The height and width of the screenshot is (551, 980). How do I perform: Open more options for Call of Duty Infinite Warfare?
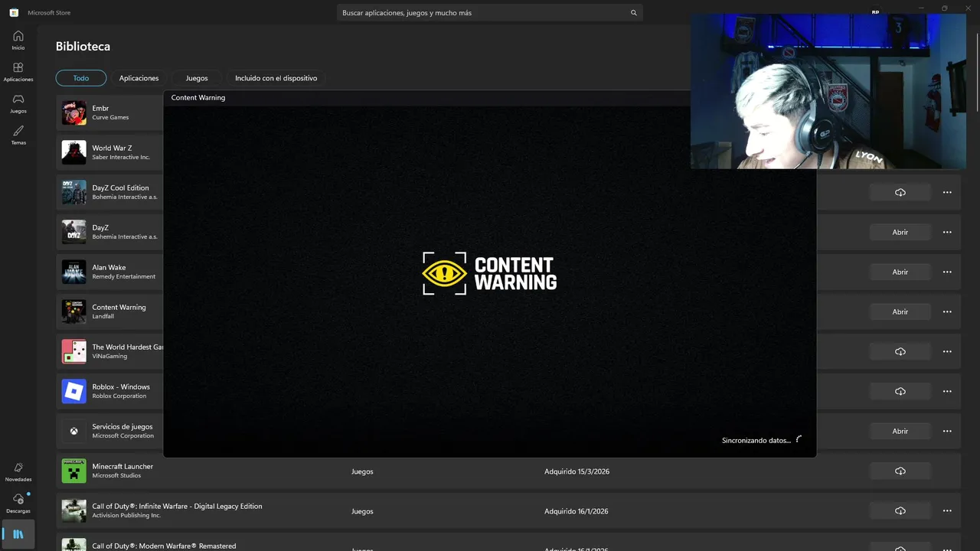tap(947, 510)
